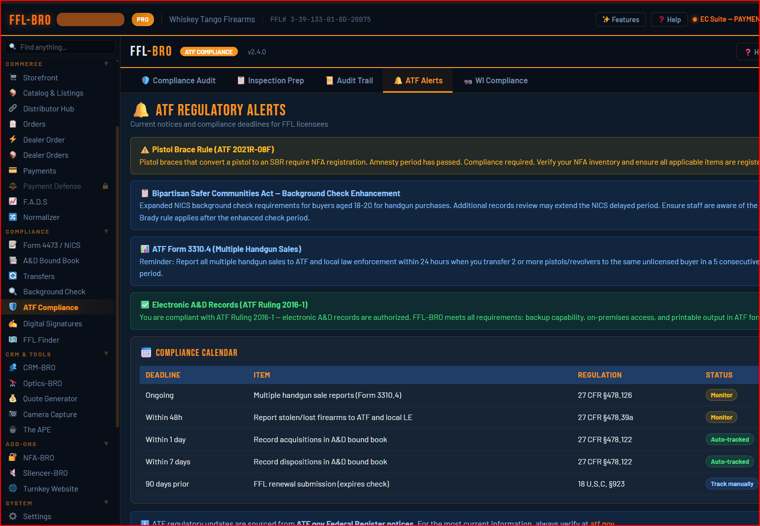Open Optics-BRO sidebar icon
The width and height of the screenshot is (760, 526).
point(13,383)
